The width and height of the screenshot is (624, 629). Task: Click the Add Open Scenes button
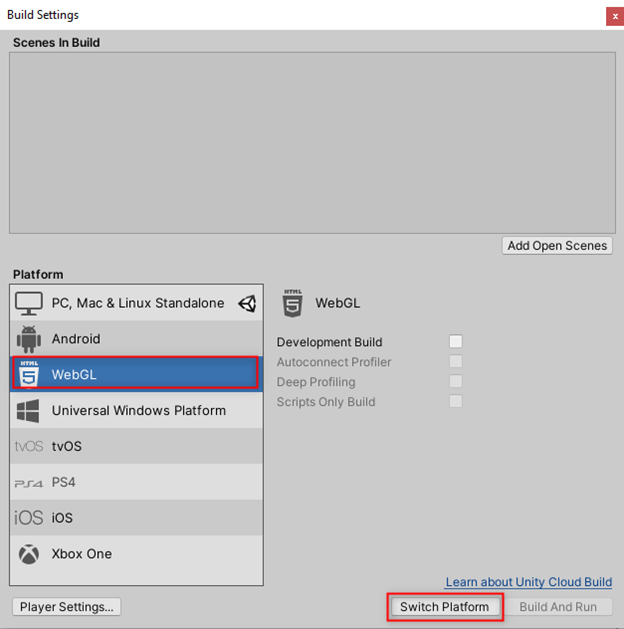coord(557,246)
